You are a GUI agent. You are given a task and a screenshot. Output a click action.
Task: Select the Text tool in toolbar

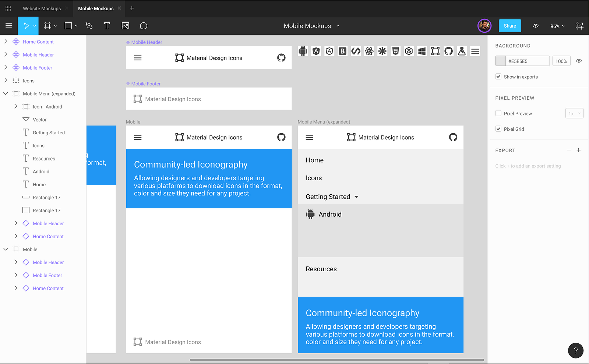point(107,26)
